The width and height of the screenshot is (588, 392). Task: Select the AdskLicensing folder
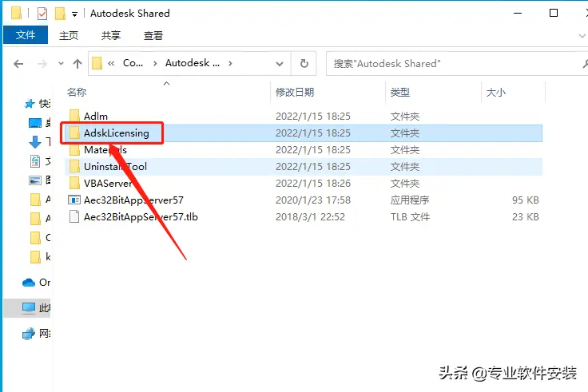(x=304, y=133)
